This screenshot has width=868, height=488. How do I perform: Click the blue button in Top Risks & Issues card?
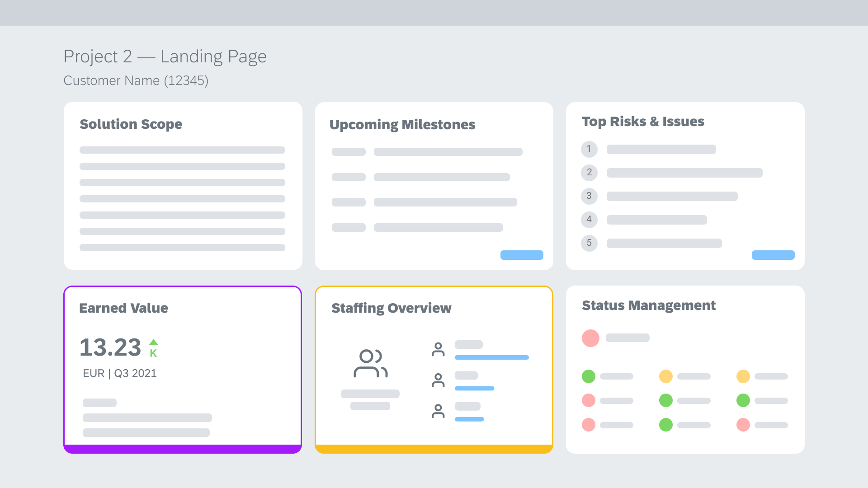point(773,255)
